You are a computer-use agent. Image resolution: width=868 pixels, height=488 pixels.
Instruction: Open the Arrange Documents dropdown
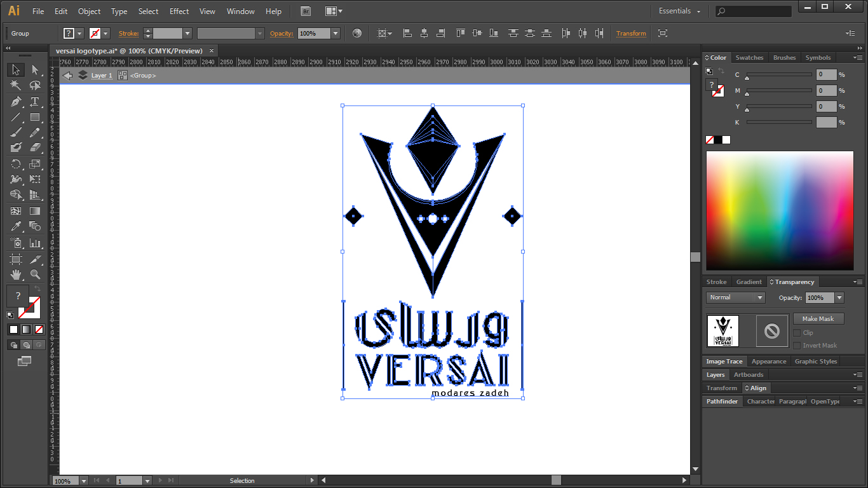pos(334,11)
